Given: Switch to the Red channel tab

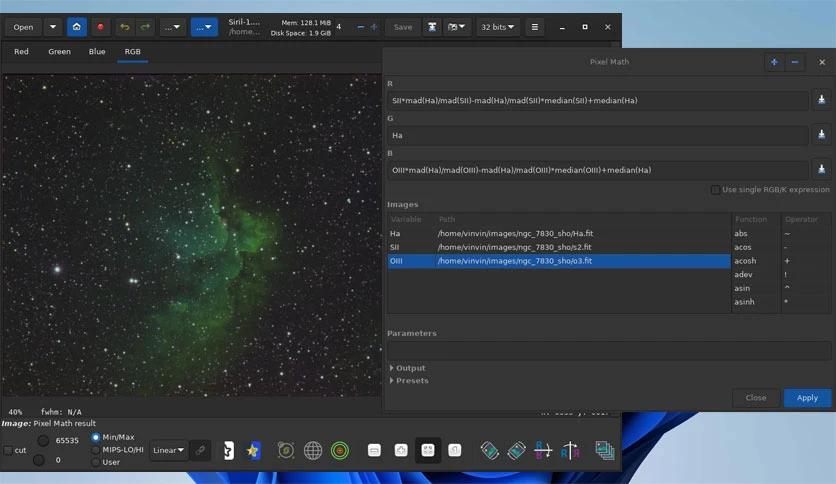Looking at the screenshot, I should click(x=21, y=52).
